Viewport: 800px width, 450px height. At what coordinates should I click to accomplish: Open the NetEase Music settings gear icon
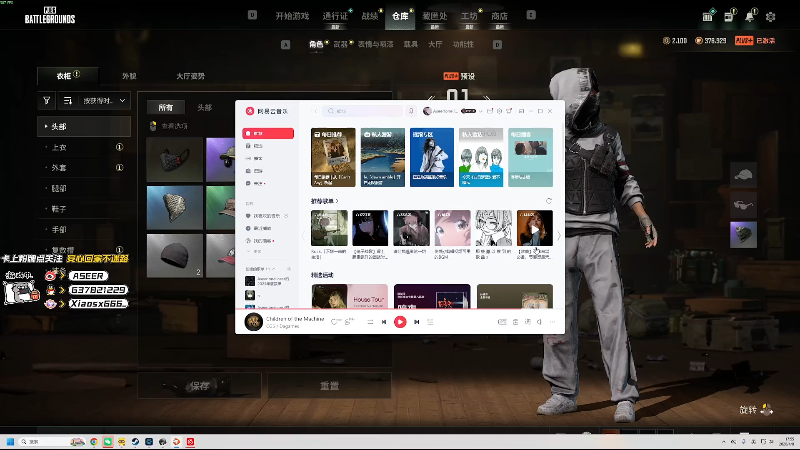pos(499,111)
